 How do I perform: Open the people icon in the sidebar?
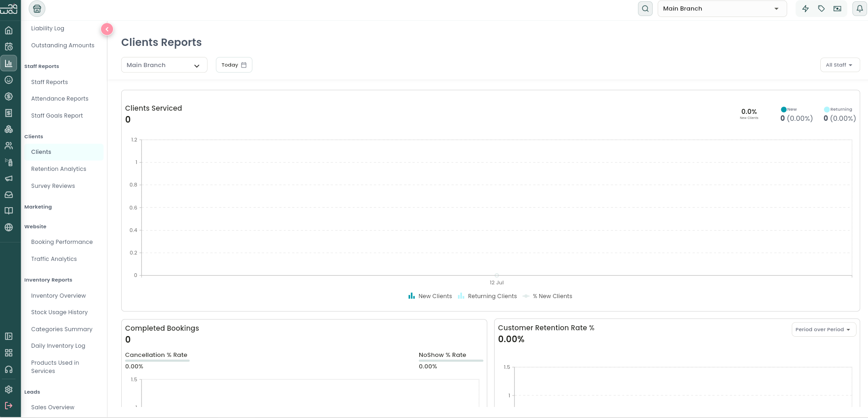pos(9,146)
